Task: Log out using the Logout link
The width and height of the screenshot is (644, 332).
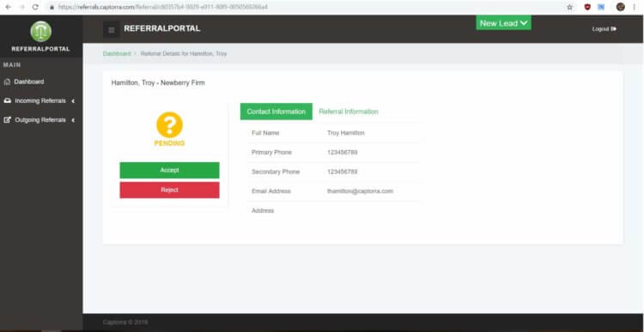Action: tap(605, 29)
